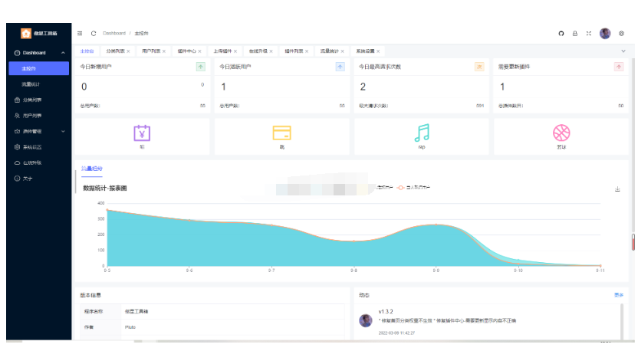
Task: Close the 在线升级 tab
Action: (271, 51)
